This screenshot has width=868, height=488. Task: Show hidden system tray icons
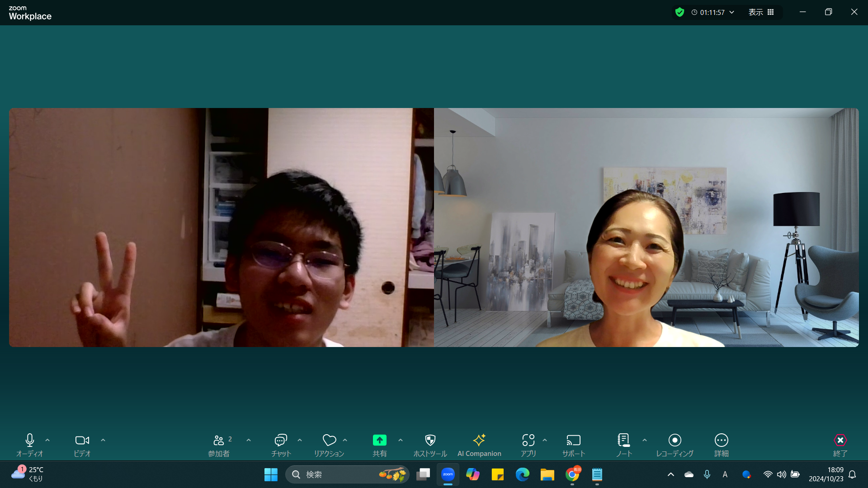pyautogui.click(x=671, y=474)
